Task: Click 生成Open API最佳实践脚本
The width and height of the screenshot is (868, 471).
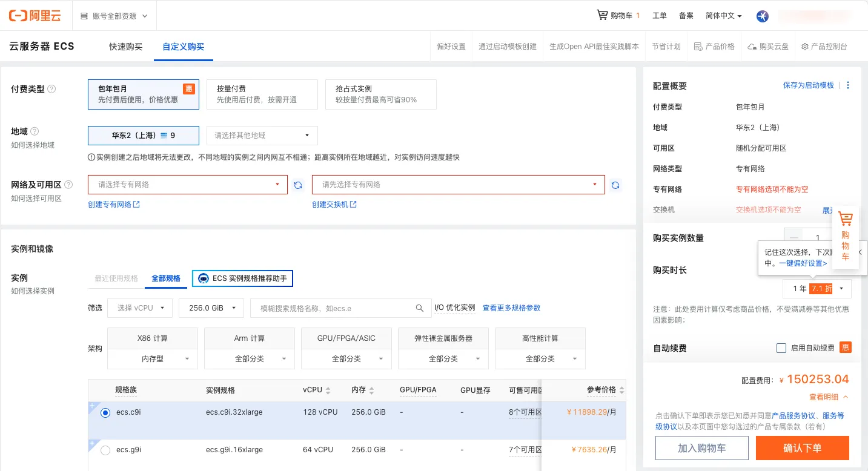Action: point(594,47)
